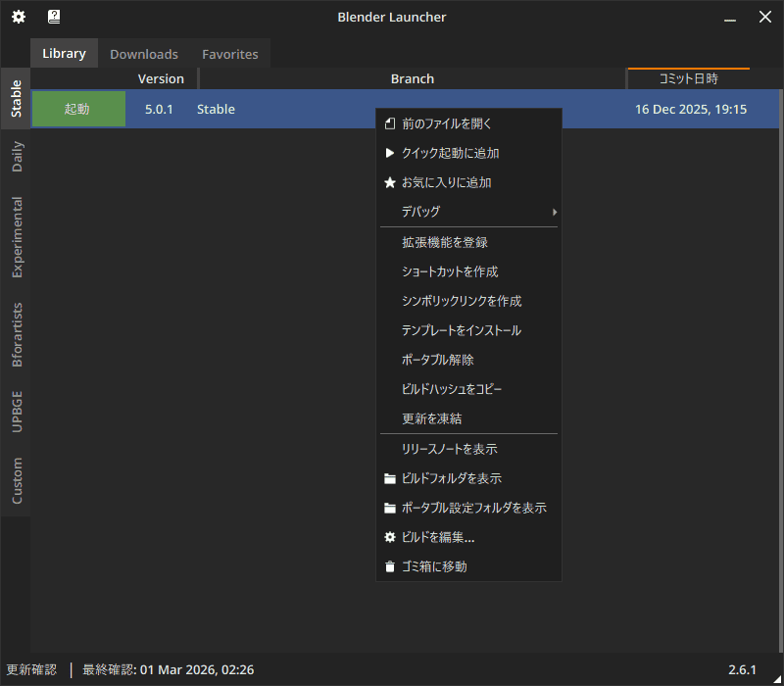The image size is (784, 686).
Task: Click the play icon for クイック起動に追加
Action: pos(389,153)
